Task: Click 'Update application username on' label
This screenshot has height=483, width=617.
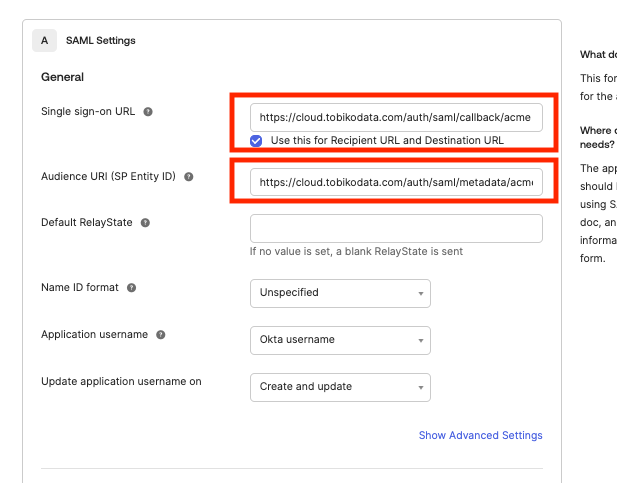Action: [x=121, y=381]
